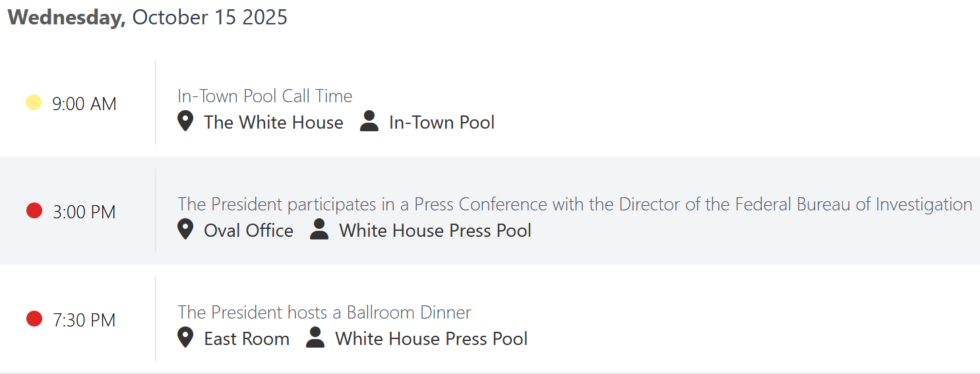This screenshot has height=374, width=980.
Task: Click the location pin beside Oval Office
Action: tap(185, 230)
